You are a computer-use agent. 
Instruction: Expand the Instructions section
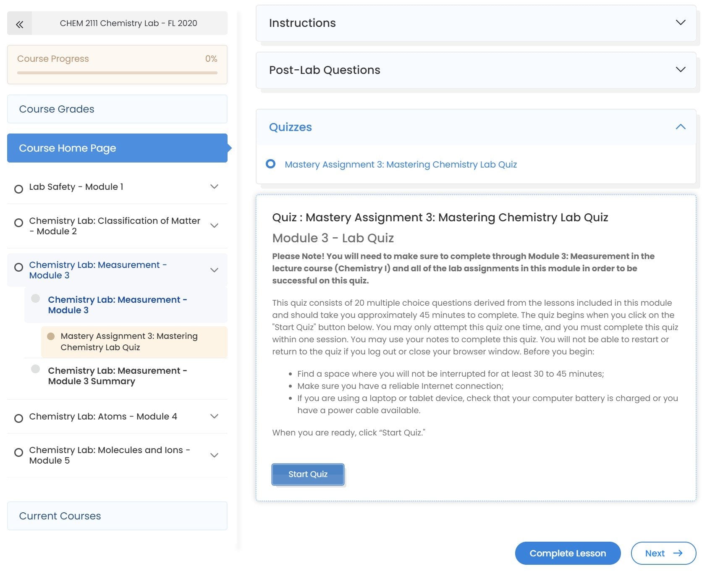[680, 23]
